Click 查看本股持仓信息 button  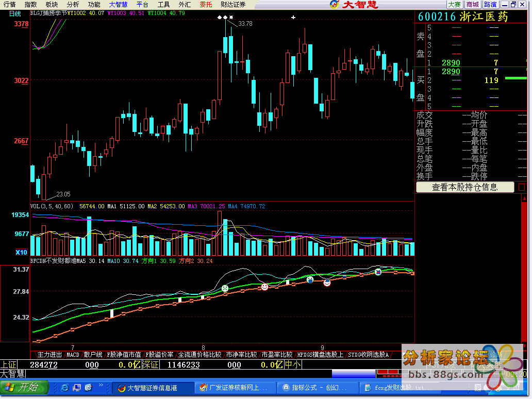click(465, 187)
